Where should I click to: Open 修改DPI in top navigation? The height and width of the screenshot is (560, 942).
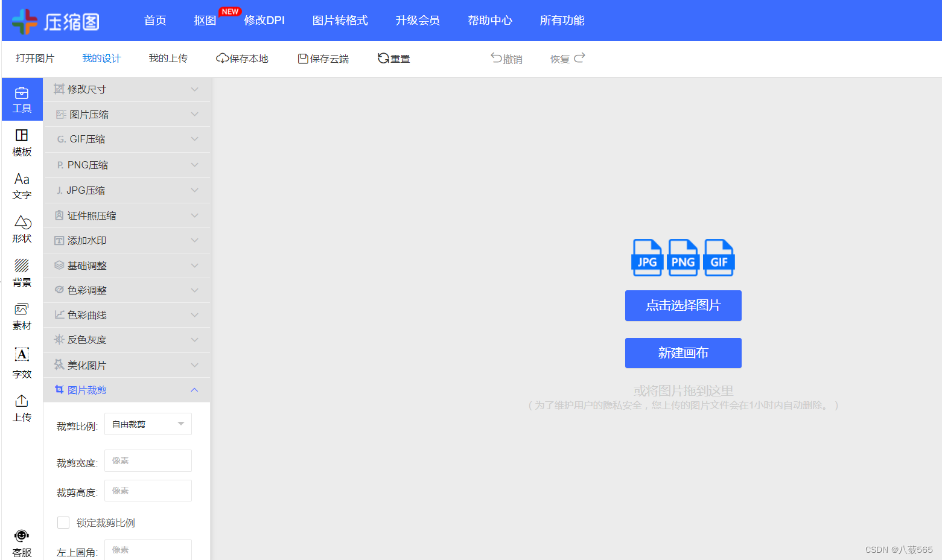264,21
